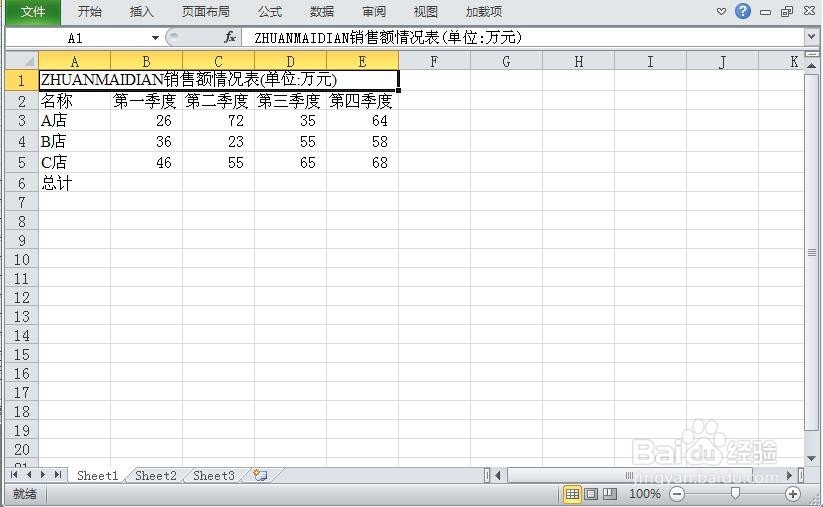Click the fx Insert Function icon

[x=229, y=37]
